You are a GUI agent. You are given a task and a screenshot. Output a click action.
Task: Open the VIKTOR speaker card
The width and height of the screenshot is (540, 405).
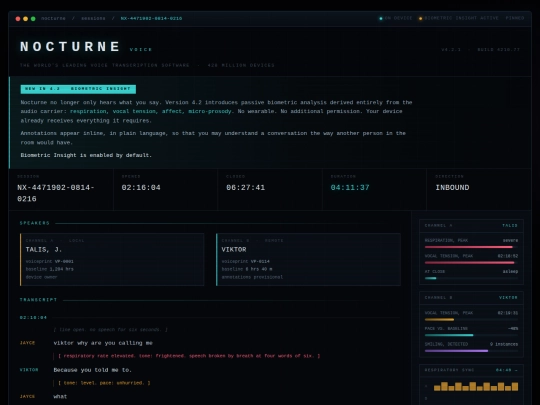click(308, 259)
